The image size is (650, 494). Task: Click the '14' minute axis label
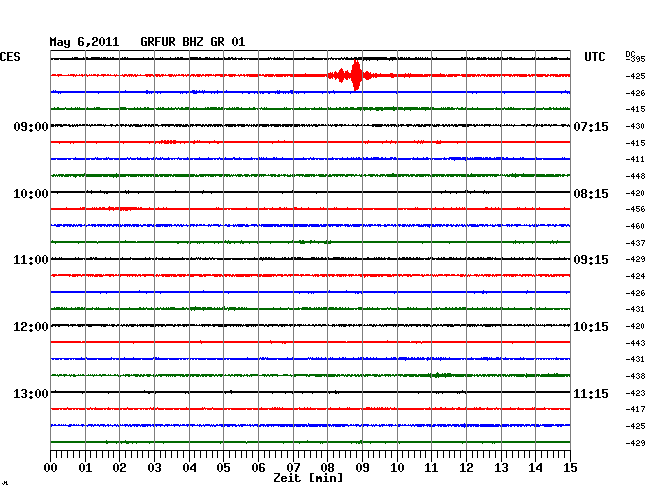tap(536, 467)
